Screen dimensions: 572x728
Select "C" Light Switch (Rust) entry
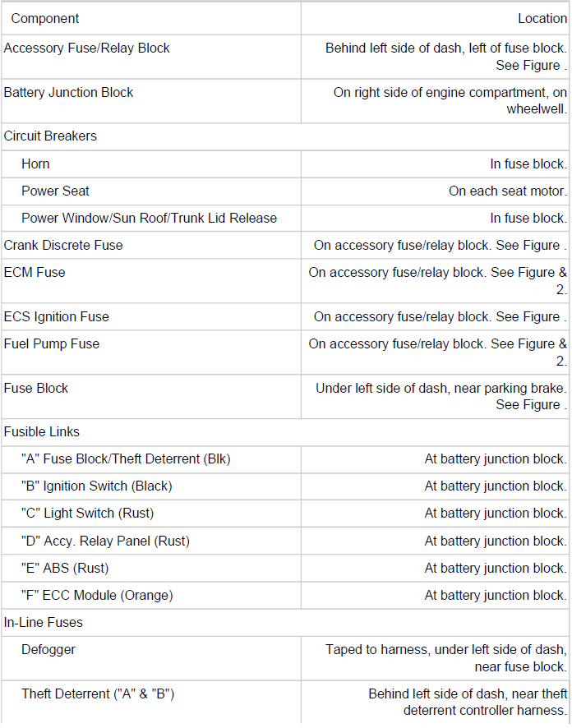click(x=87, y=514)
